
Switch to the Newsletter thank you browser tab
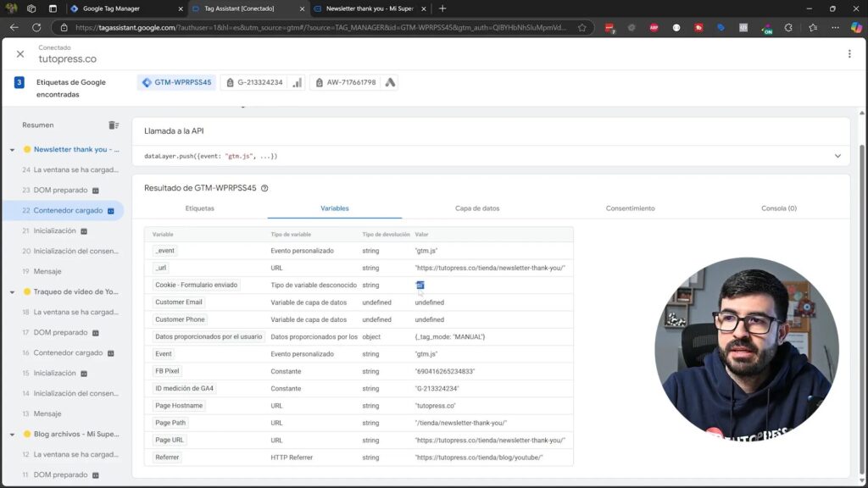coord(370,8)
